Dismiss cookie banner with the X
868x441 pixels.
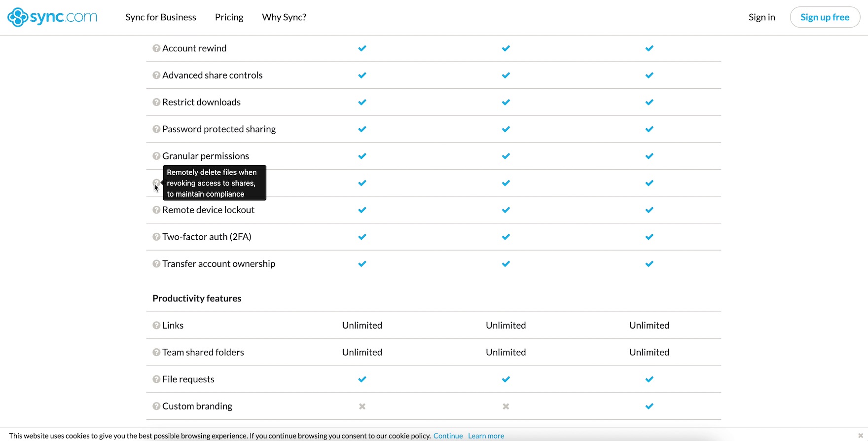click(x=861, y=436)
